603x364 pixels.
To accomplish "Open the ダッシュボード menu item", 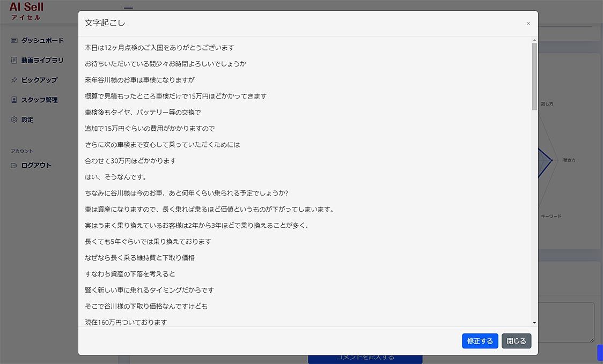I will [42, 41].
